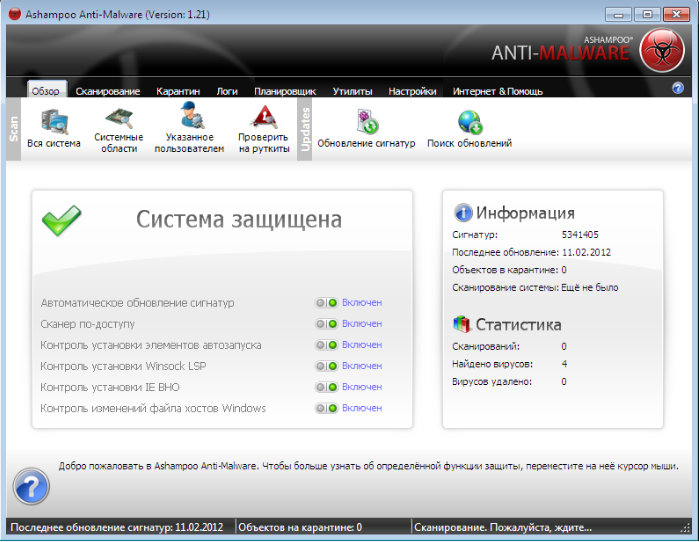
Task: Start a full system scan (Вся система)
Action: [x=54, y=128]
